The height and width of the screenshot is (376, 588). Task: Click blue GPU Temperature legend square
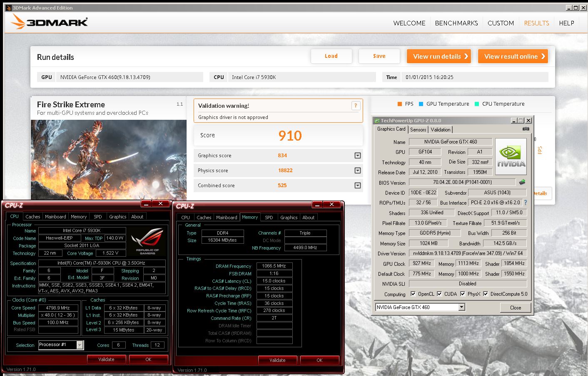pyautogui.click(x=421, y=104)
